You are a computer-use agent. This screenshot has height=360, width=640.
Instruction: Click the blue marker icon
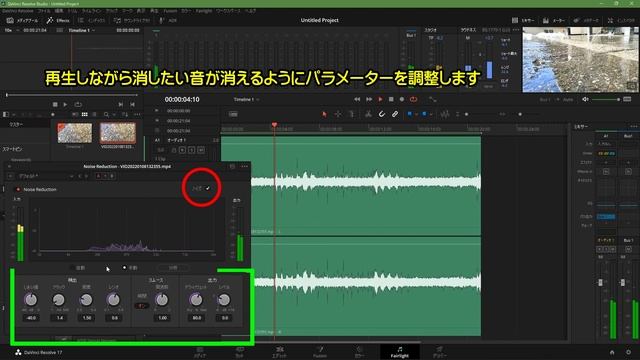pyautogui.click(x=424, y=114)
